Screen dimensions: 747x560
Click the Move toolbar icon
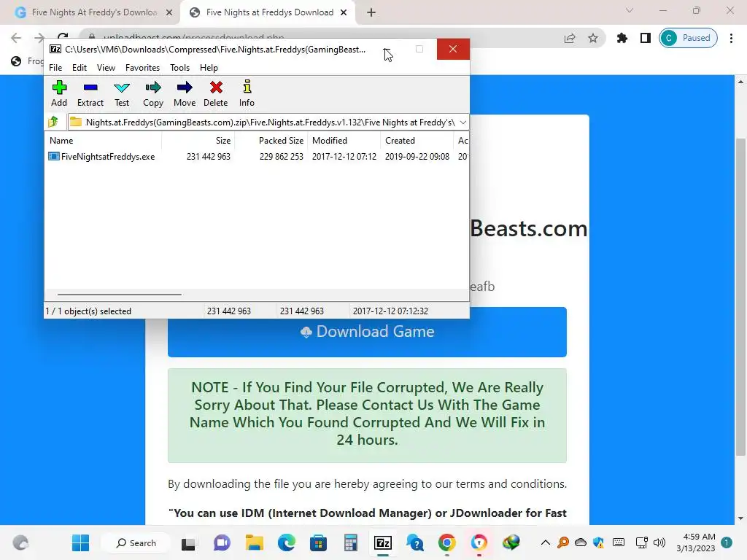click(185, 93)
